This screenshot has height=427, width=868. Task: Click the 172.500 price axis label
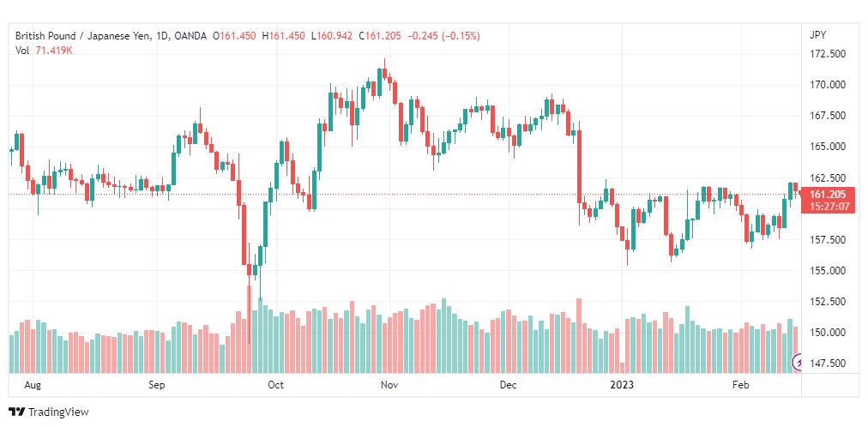click(828, 54)
